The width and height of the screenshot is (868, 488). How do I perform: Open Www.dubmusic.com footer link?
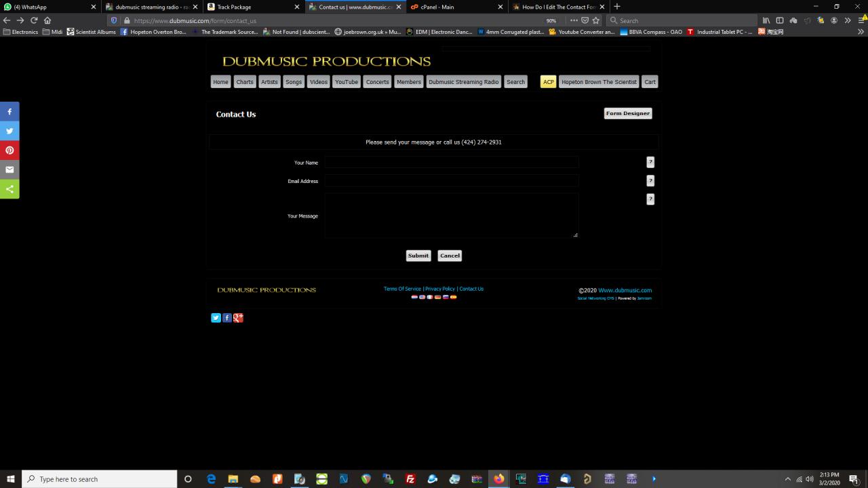pyautogui.click(x=625, y=290)
